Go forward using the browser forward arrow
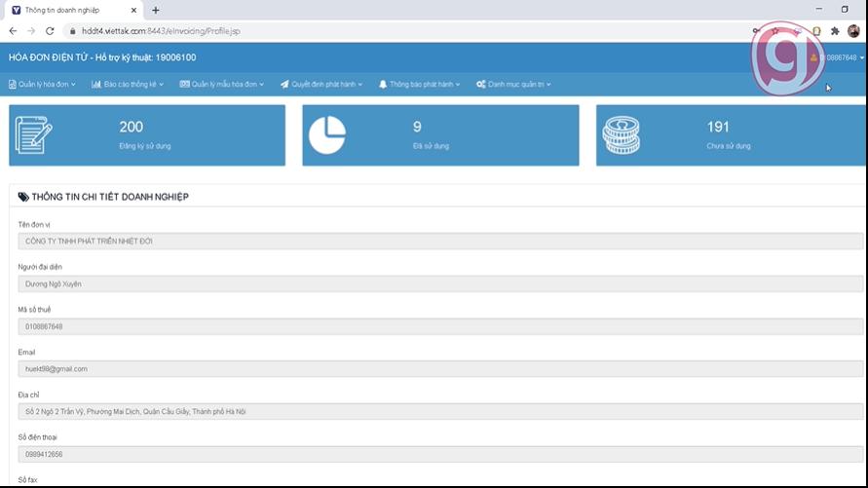The height and width of the screenshot is (488, 868). click(31, 31)
